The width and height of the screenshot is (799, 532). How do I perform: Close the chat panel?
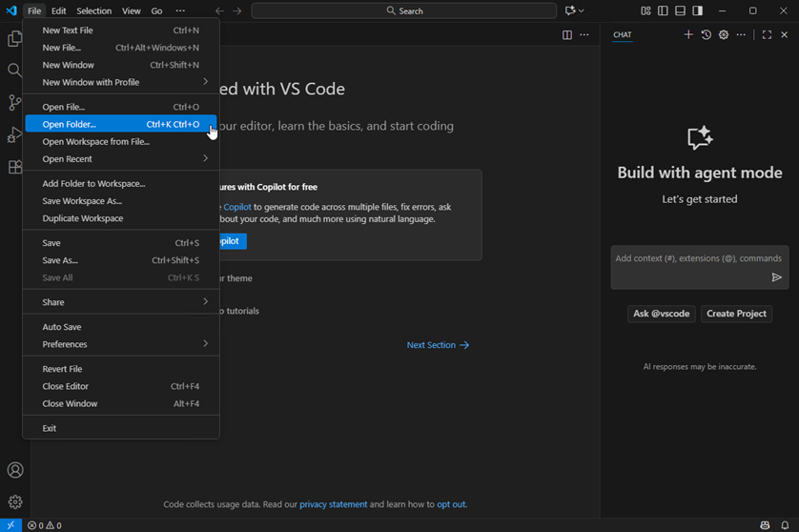click(785, 34)
